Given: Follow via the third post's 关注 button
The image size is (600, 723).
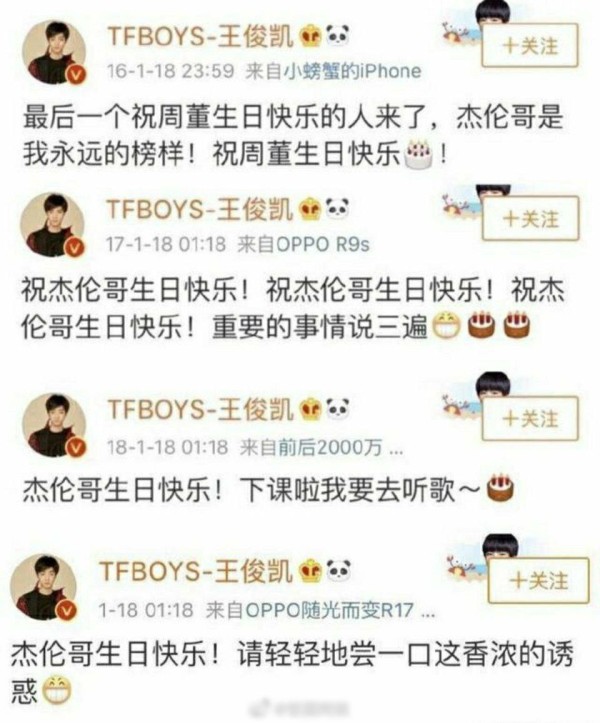Looking at the screenshot, I should [530, 418].
